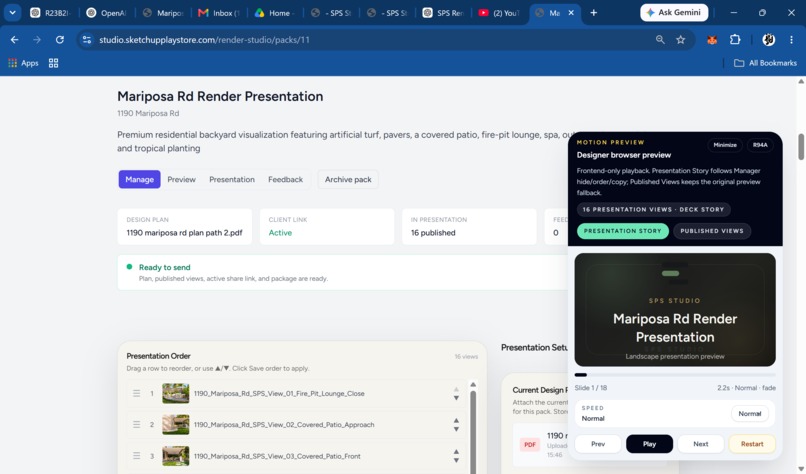Open the tab search dropdown chevron
Image resolution: width=806 pixels, height=474 pixels.
pyautogui.click(x=12, y=13)
